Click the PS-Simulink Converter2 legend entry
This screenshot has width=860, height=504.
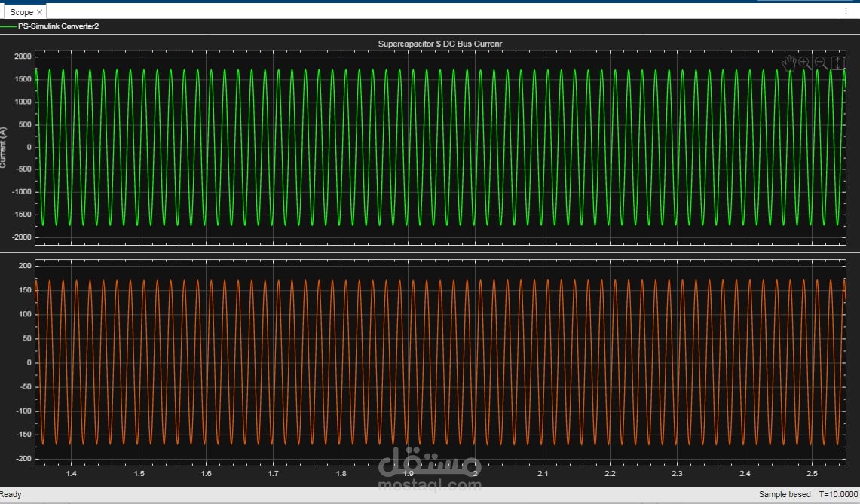coord(58,26)
